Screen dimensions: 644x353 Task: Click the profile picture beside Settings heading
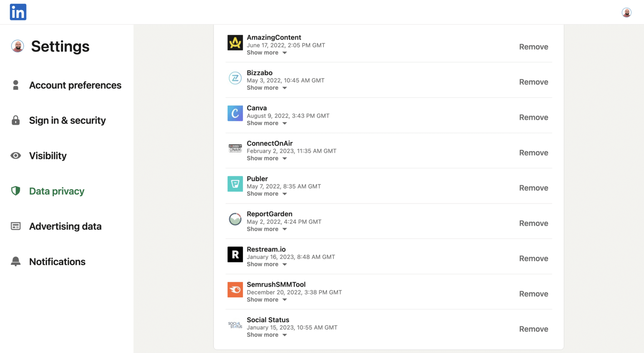pos(18,46)
